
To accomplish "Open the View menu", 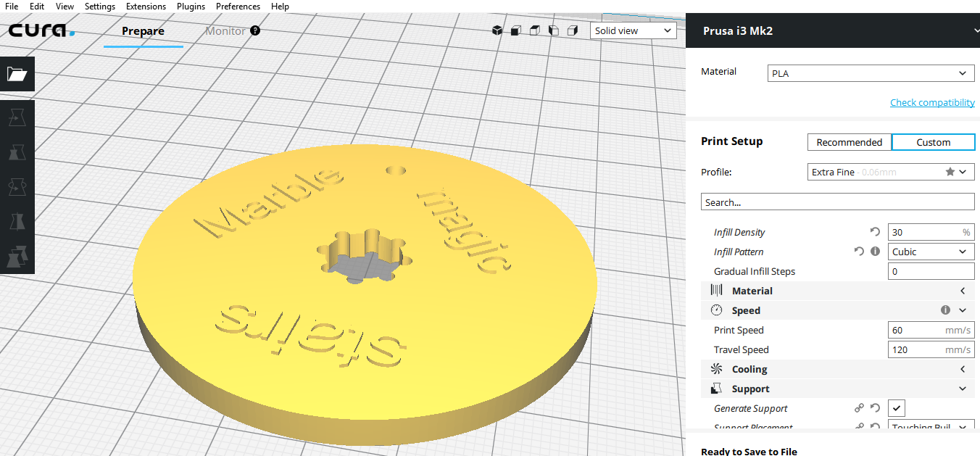I will [65, 7].
